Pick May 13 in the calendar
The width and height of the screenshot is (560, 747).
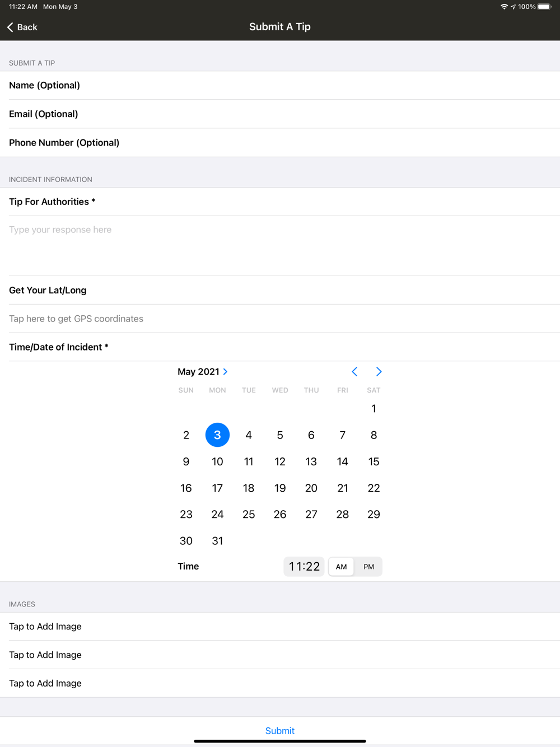[311, 461]
